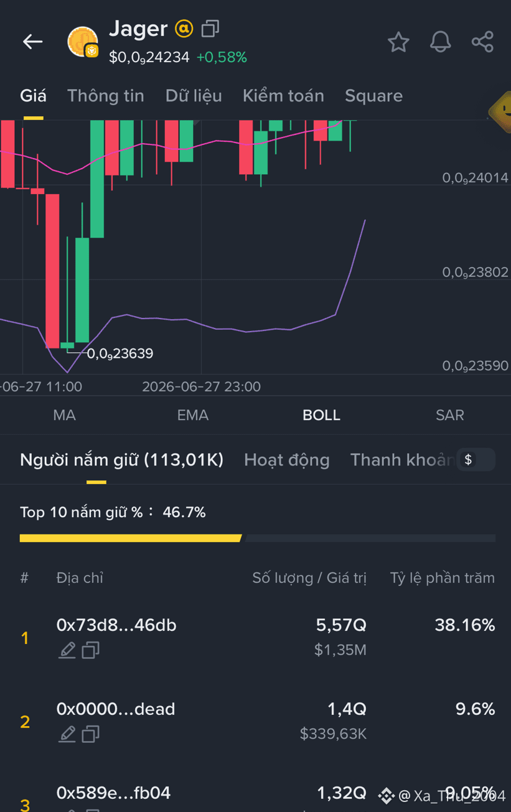The width and height of the screenshot is (511, 812).
Task: Tap the $1,35M value
Action: pos(340,650)
